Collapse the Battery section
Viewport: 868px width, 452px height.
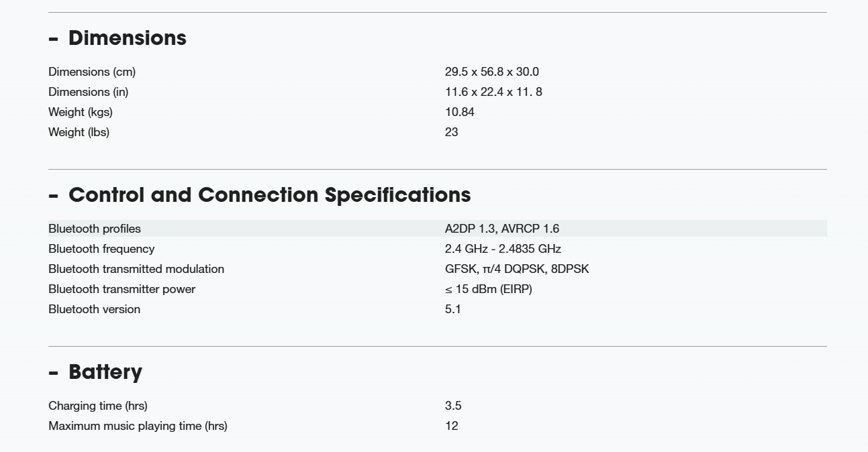(95, 372)
